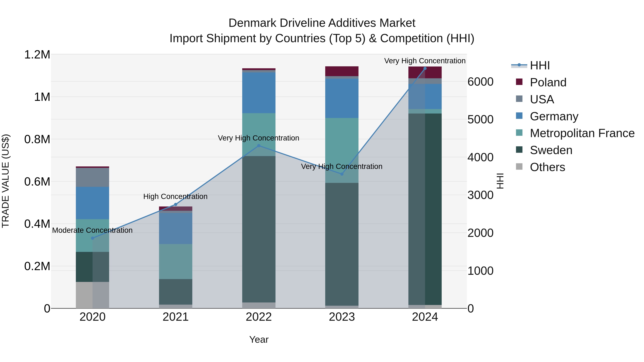Click the subtitle about Import Shipment by Countries
The width and height of the screenshot is (644, 362).
322,38
